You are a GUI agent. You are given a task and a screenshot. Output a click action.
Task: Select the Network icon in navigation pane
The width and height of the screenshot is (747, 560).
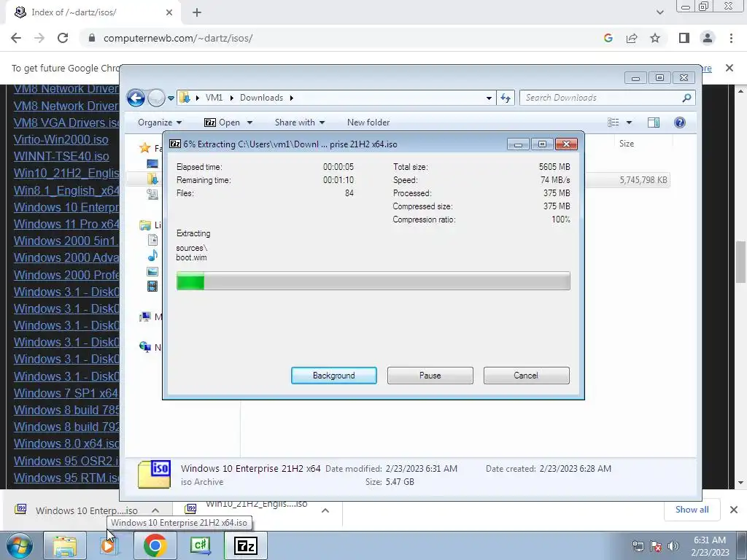tap(145, 347)
